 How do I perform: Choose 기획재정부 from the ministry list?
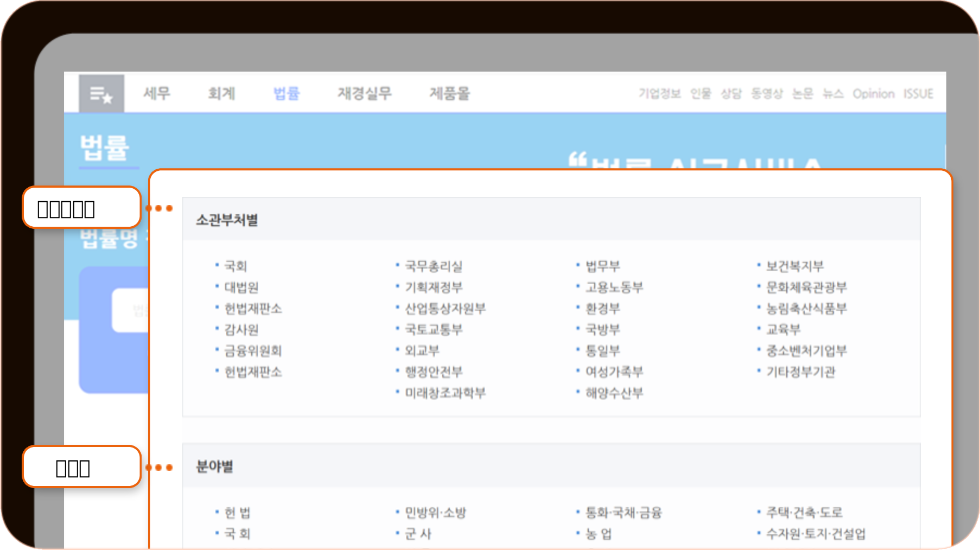434,287
